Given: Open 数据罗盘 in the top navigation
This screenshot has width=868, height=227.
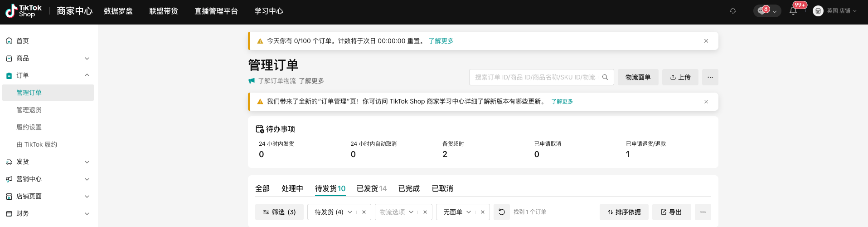Looking at the screenshot, I should (x=118, y=11).
